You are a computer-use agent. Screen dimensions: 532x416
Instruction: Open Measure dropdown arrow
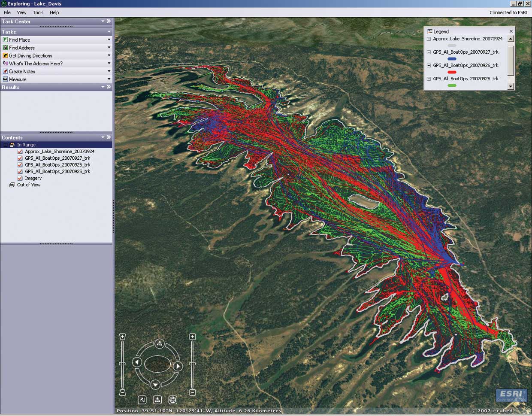coord(109,79)
